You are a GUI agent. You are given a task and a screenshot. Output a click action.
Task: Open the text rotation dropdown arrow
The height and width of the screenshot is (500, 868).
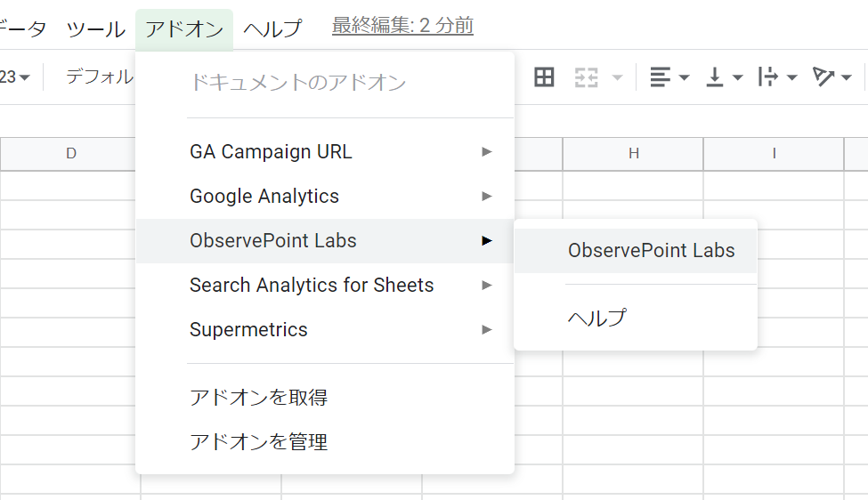(846, 77)
